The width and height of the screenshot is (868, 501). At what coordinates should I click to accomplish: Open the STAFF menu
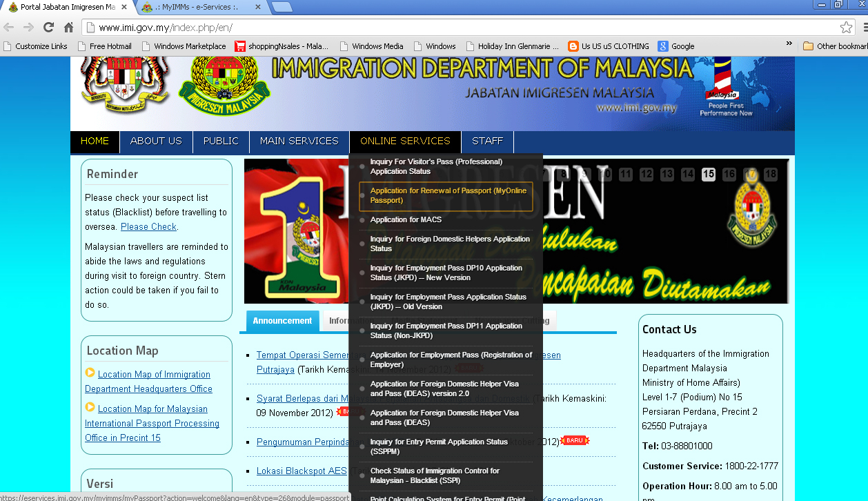click(488, 141)
